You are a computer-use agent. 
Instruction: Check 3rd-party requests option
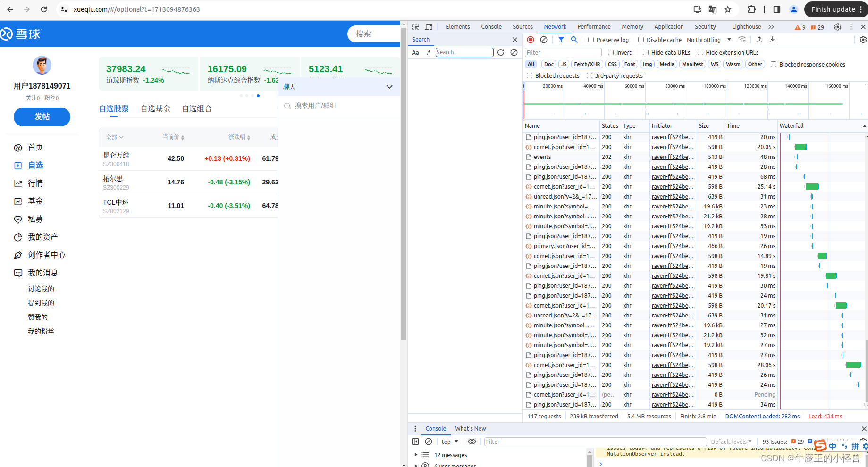click(x=590, y=75)
